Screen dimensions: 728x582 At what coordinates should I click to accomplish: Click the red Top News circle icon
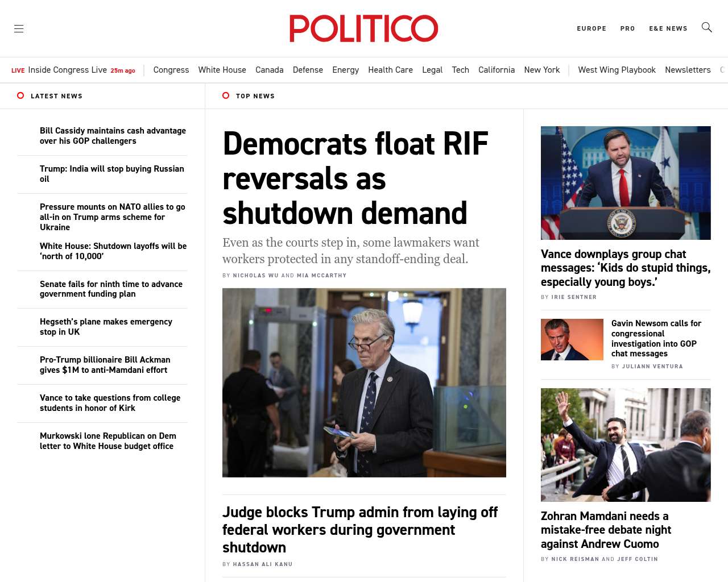pos(226,95)
